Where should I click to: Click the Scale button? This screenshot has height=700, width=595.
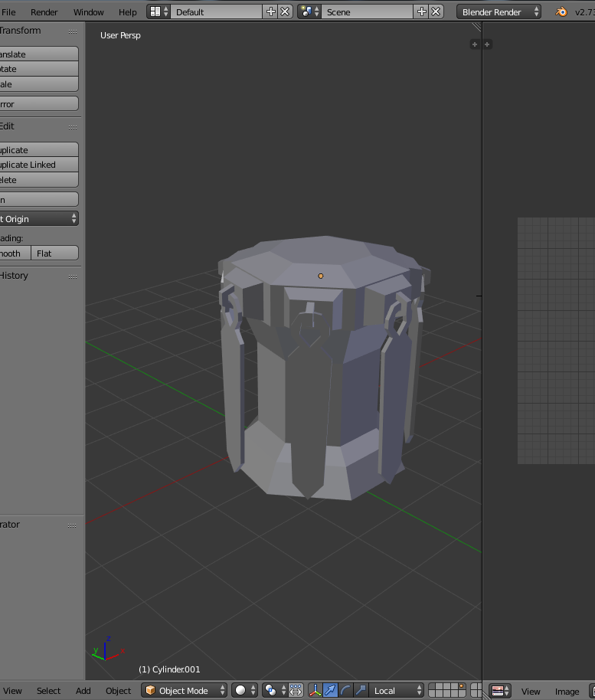pyautogui.click(x=39, y=84)
